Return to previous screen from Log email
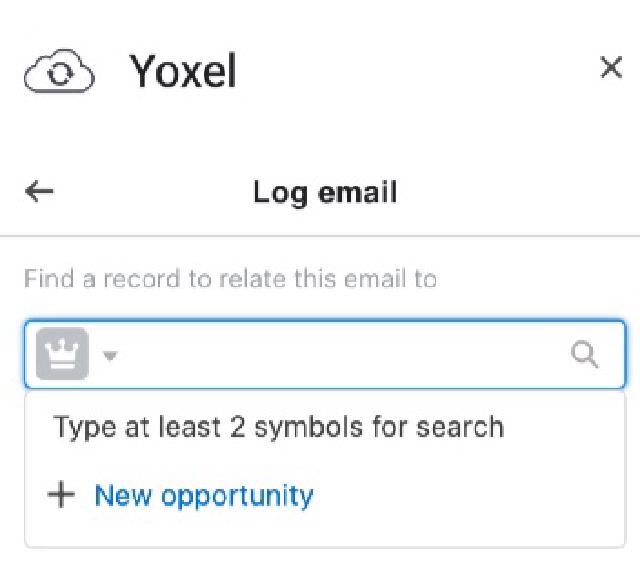This screenshot has width=640, height=564. pyautogui.click(x=39, y=192)
